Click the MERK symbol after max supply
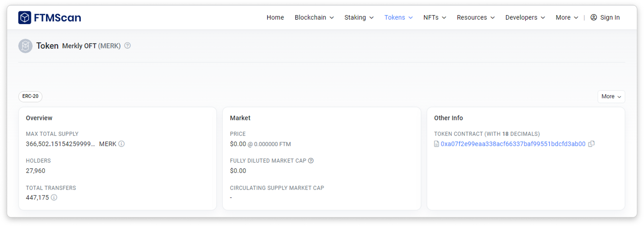This screenshot has width=644, height=226. [108, 144]
